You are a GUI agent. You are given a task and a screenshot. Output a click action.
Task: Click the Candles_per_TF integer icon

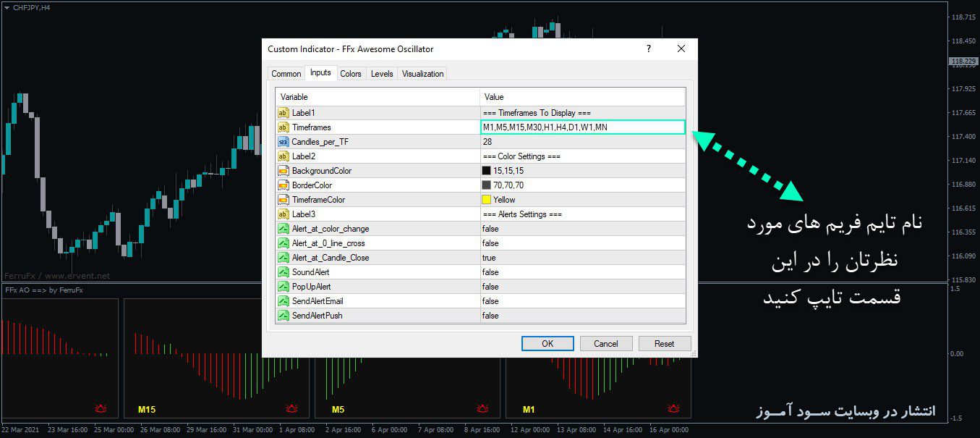(283, 142)
